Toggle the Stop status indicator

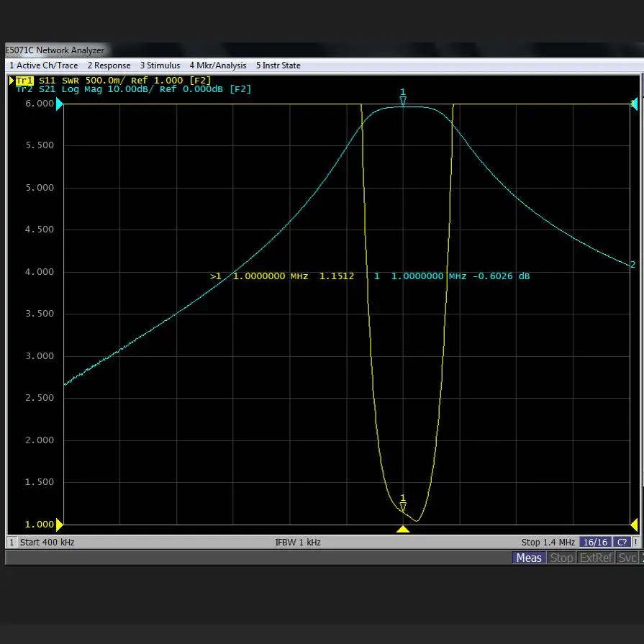tap(561, 558)
